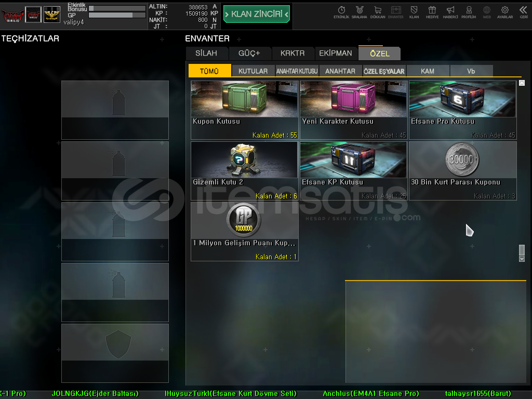Screen dimensions: 532x399
Task: Select the Kupon Kutusu item
Action: [244, 110]
